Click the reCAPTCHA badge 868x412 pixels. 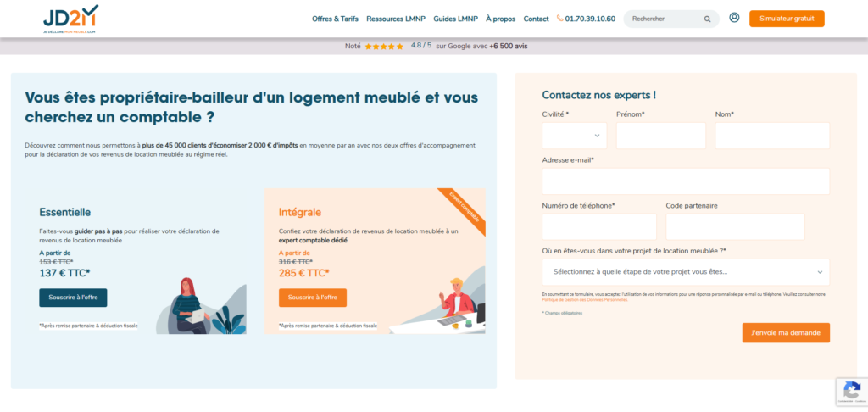(850, 391)
